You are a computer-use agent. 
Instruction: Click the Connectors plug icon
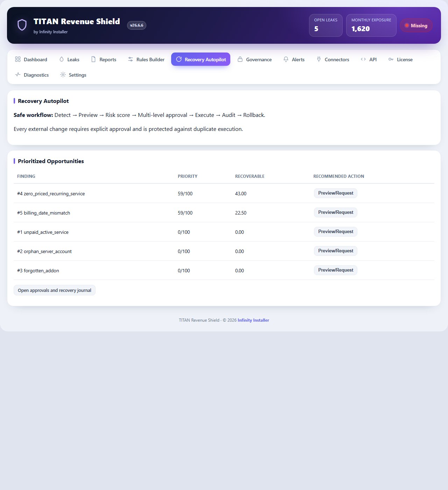[x=319, y=59]
